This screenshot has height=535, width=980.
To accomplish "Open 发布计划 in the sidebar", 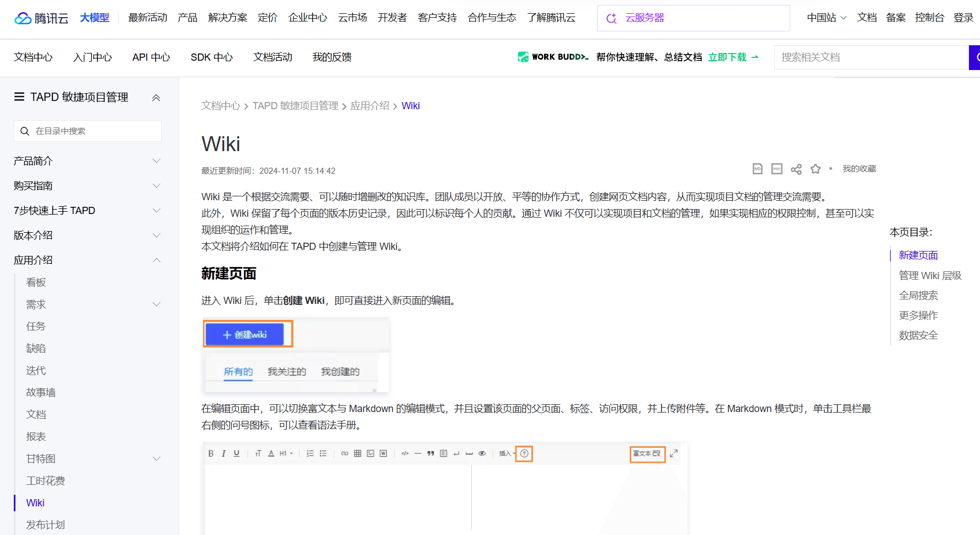I will (x=45, y=525).
